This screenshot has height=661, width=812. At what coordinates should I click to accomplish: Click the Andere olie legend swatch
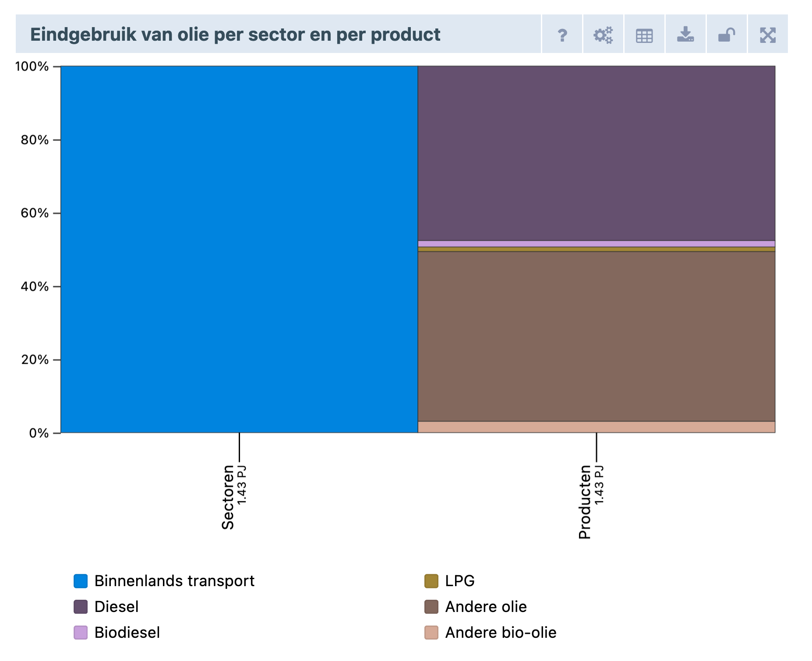[431, 607]
